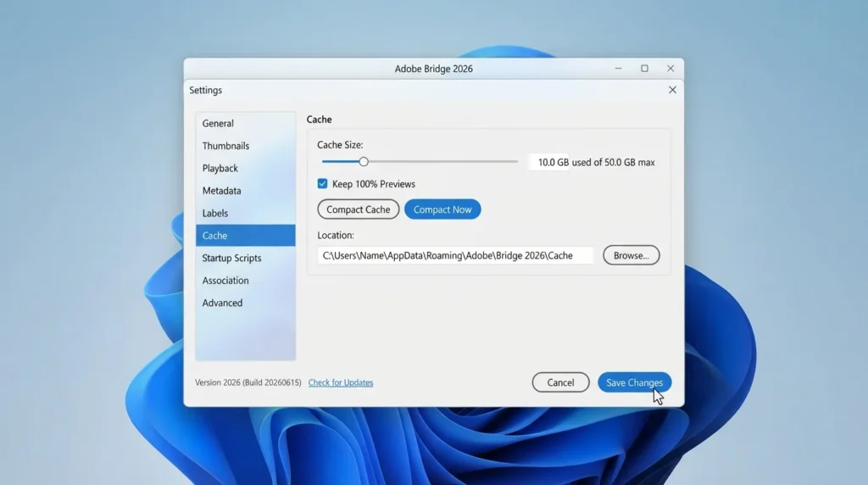The width and height of the screenshot is (868, 485).
Task: Minimize the Adobe Bridge 2026 window
Action: click(x=618, y=68)
